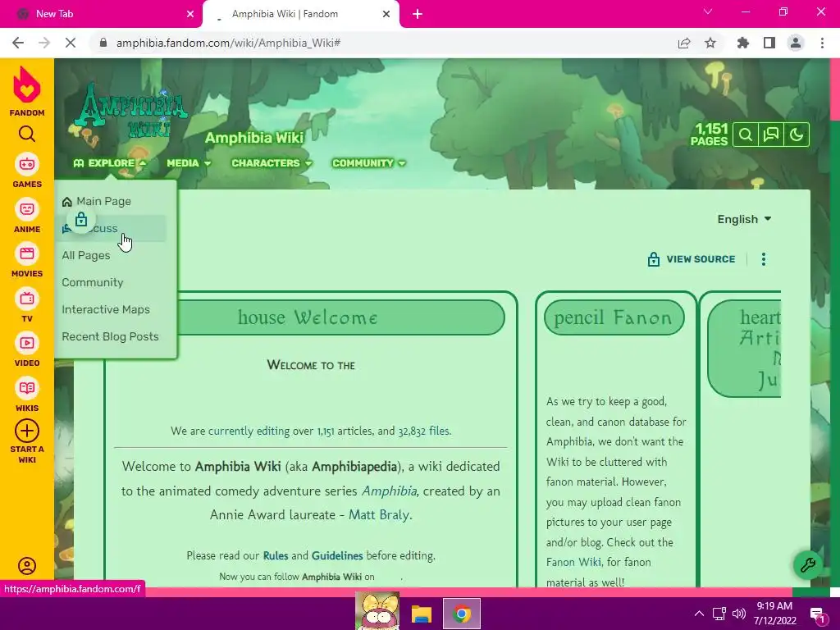
Task: Open File Explorer from taskbar
Action: point(422,614)
